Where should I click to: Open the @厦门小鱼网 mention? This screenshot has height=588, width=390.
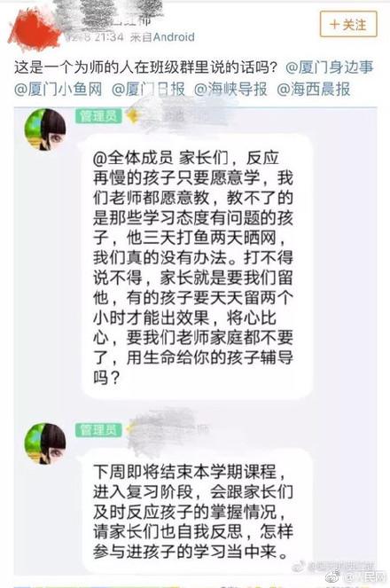[58, 90]
